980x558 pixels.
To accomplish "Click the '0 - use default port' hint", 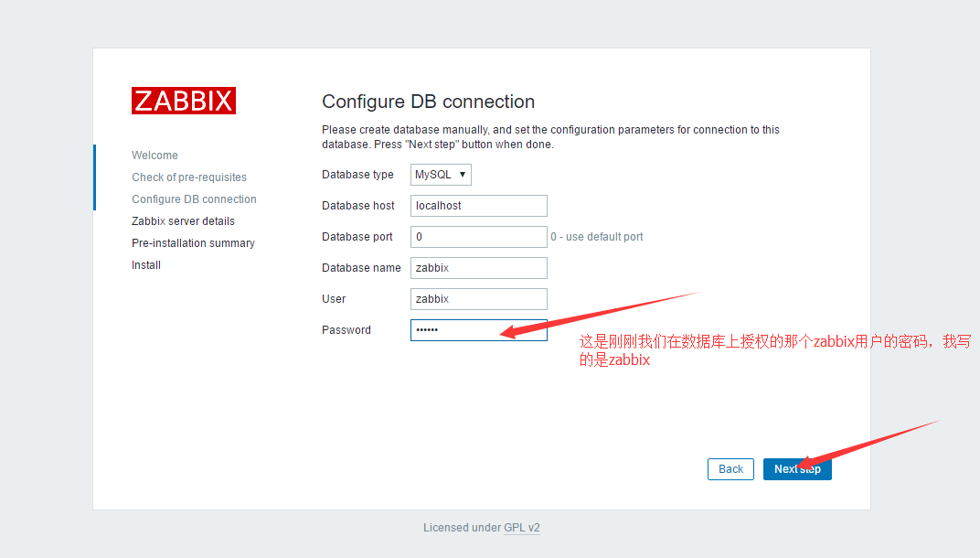I will [596, 236].
